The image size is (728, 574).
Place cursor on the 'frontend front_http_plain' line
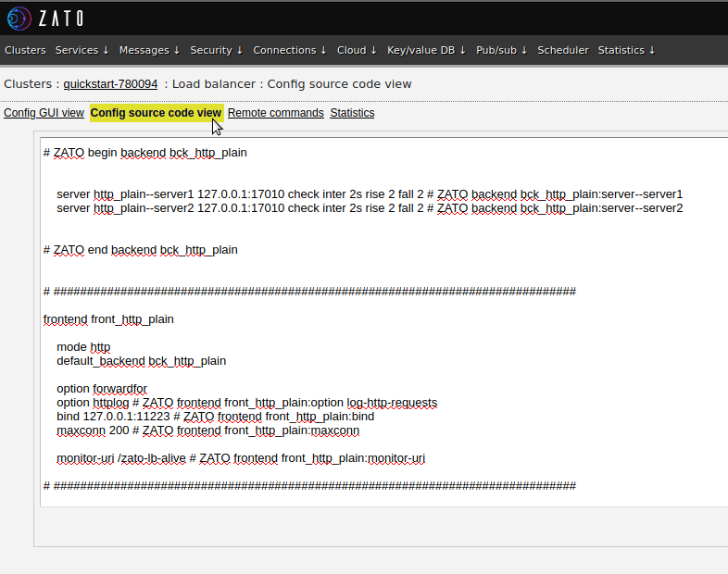pyautogui.click(x=108, y=319)
